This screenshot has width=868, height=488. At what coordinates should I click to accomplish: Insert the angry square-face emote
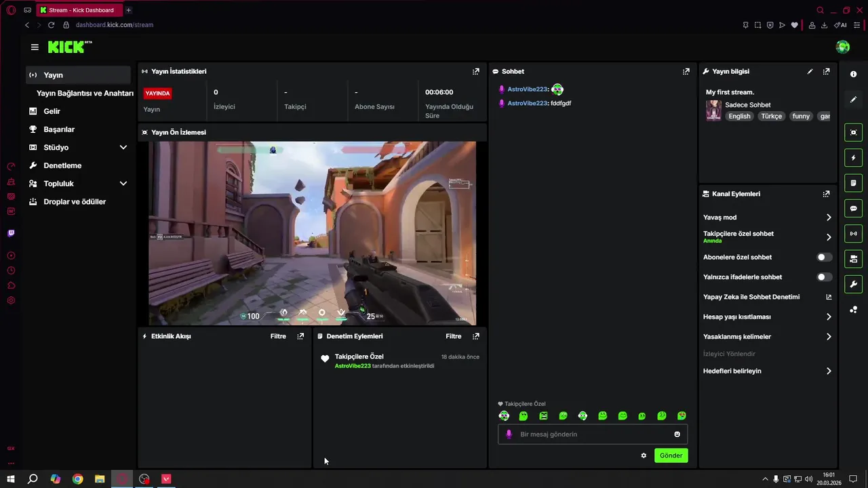[543, 415]
